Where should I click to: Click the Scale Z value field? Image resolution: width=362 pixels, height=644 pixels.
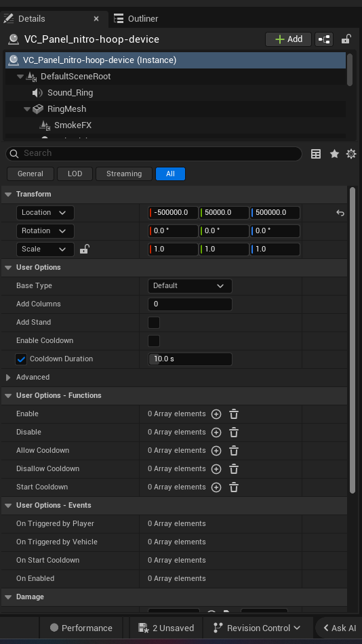coord(275,249)
